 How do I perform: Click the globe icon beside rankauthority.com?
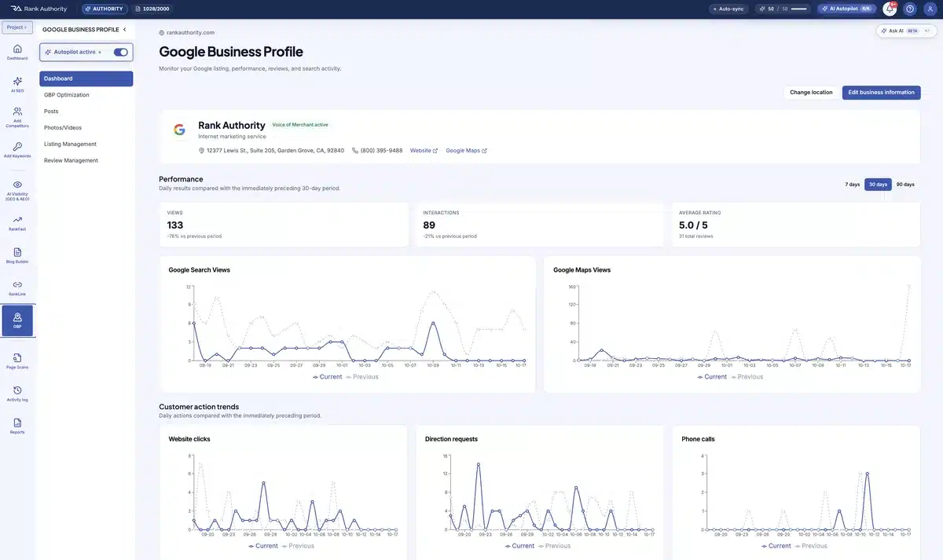(162, 33)
